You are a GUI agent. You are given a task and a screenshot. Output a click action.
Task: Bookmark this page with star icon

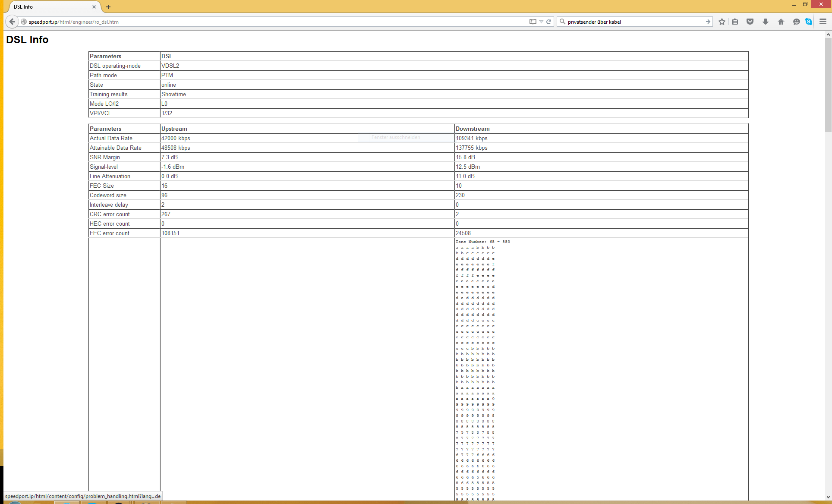(x=722, y=22)
